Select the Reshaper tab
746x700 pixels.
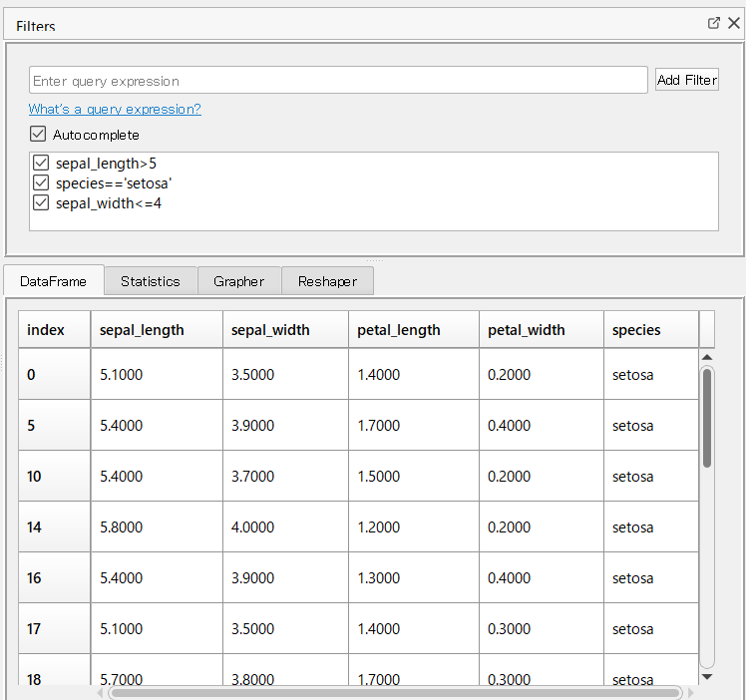[326, 281]
